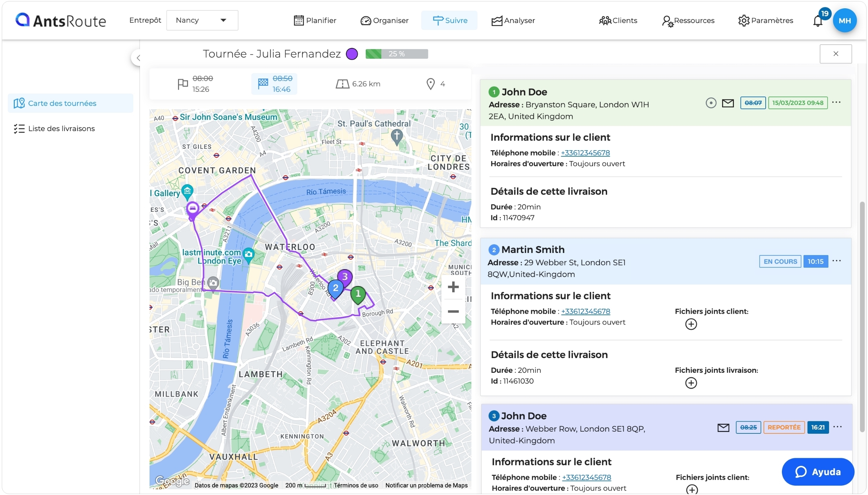Click the stops pin icon showing 4
Screen dimensions: 868x495
coord(430,84)
